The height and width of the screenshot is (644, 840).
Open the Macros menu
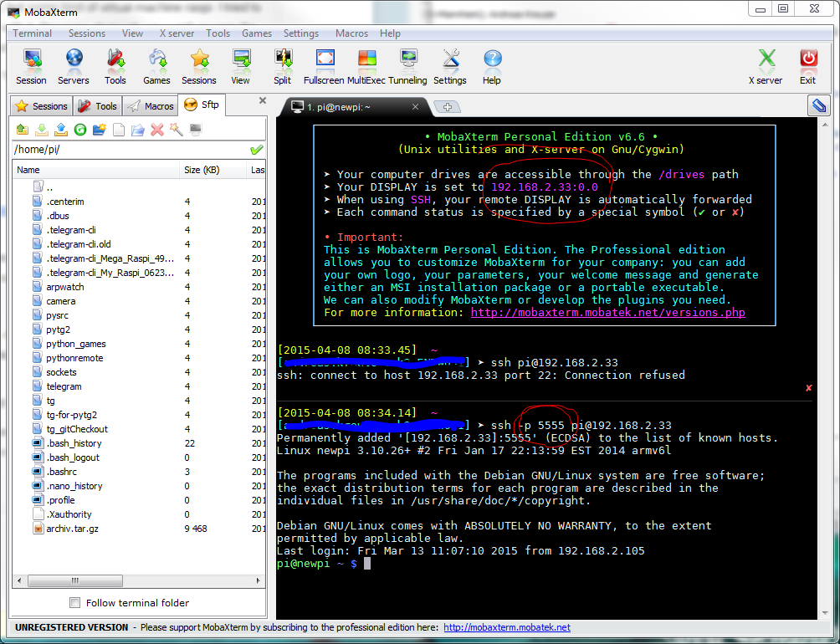[351, 33]
